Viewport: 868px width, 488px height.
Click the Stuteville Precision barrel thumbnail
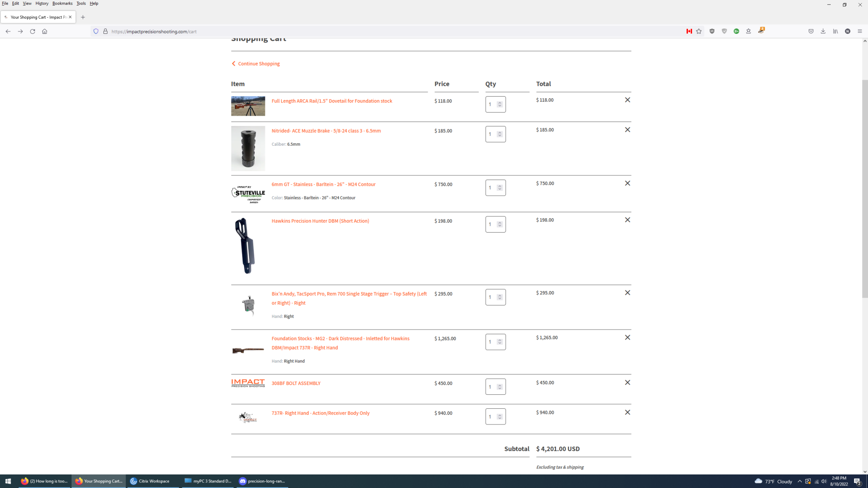tap(248, 194)
